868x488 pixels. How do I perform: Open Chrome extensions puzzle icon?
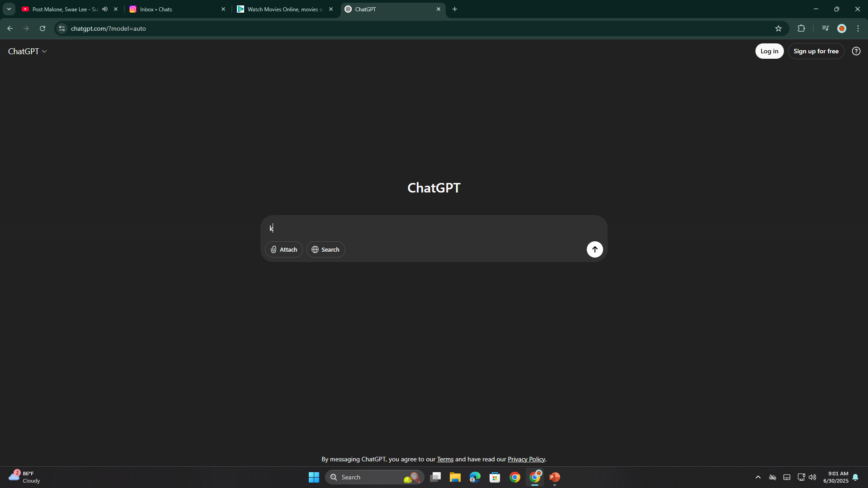pos(801,28)
